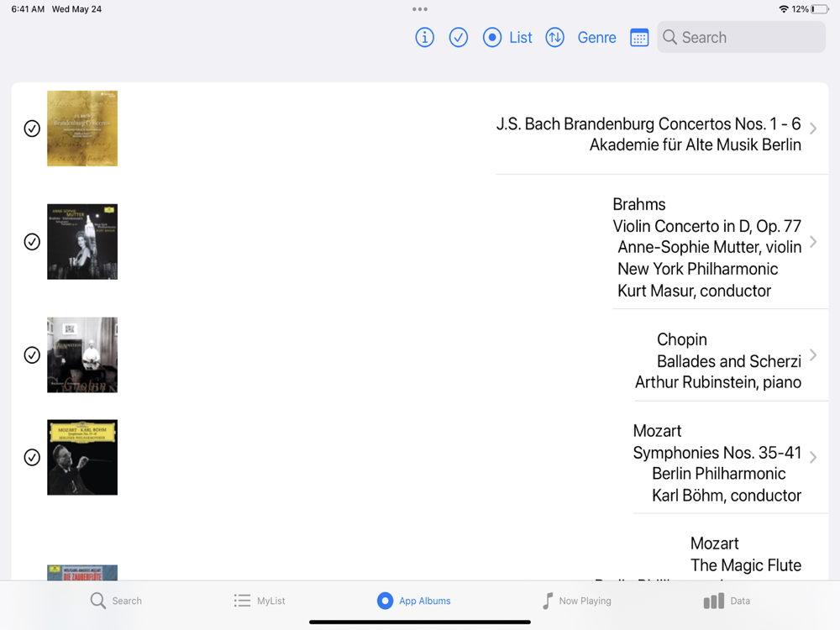Open the Chopin Rubinstein album cover

point(82,354)
